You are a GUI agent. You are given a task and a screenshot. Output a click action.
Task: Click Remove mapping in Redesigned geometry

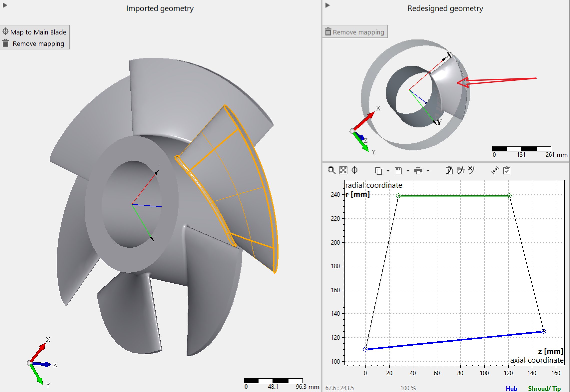355,32
